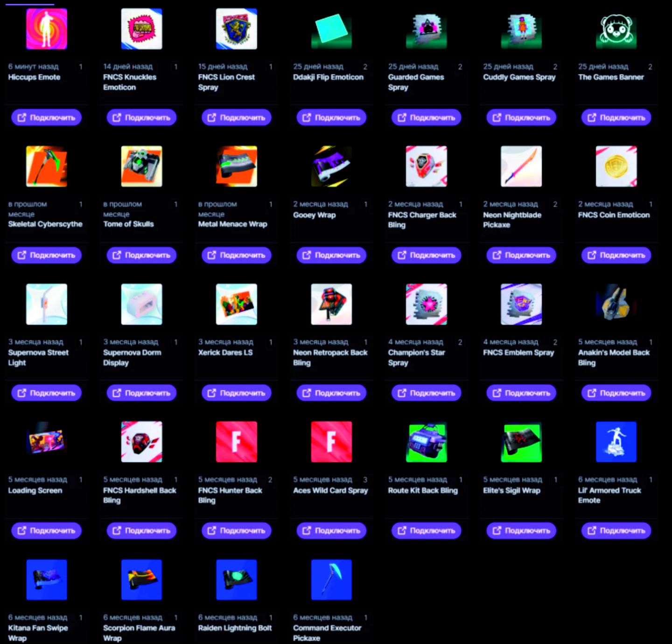The width and height of the screenshot is (672, 644).
Task: Select the FNCS Knuckles Emoticon image
Action: [141, 29]
